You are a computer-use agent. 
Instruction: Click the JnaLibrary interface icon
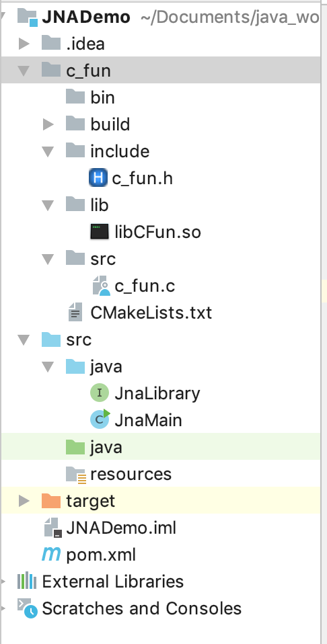(99, 393)
